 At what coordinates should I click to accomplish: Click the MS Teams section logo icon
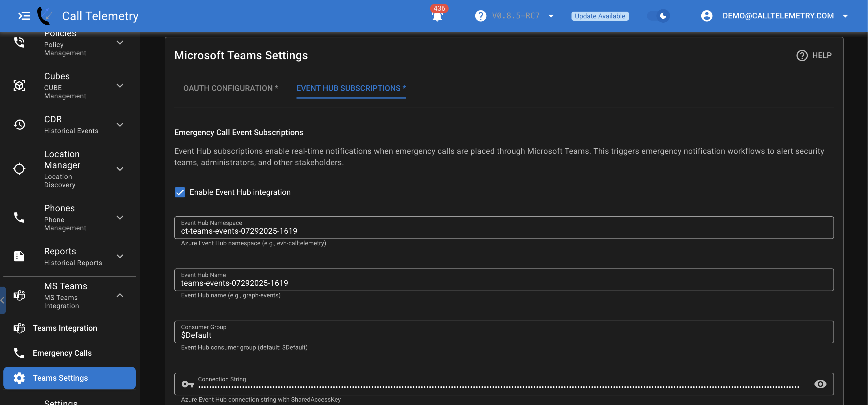pos(19,295)
